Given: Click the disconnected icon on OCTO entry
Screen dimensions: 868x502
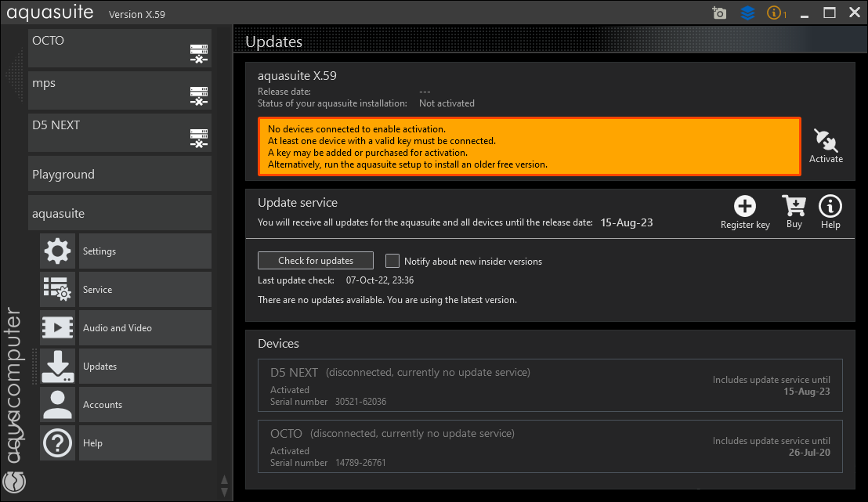Looking at the screenshot, I should (x=199, y=54).
